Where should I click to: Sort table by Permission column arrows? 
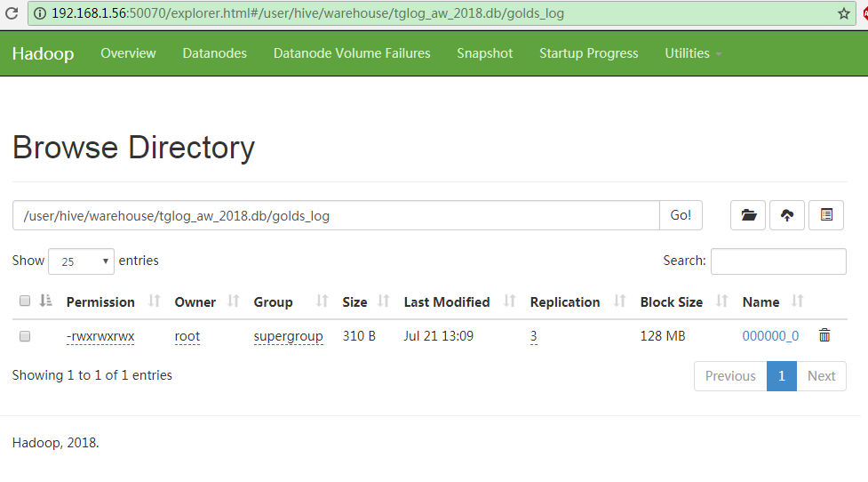(154, 301)
